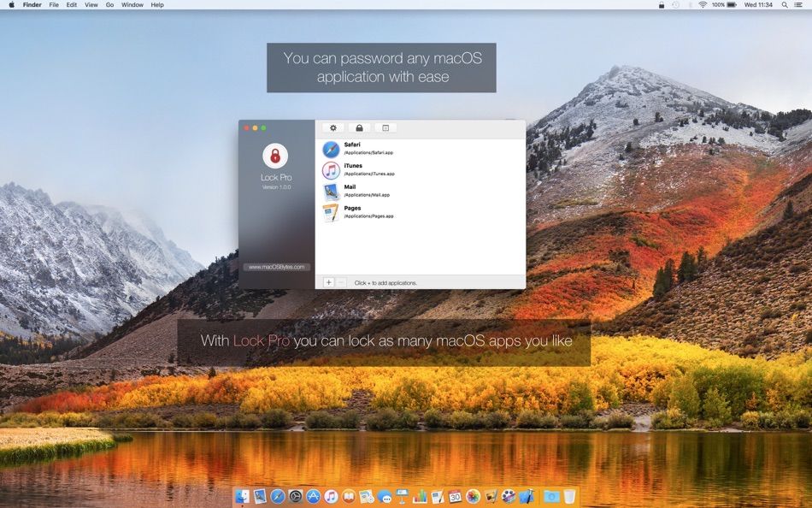Launch Keynote from the Dock

[x=403, y=497]
